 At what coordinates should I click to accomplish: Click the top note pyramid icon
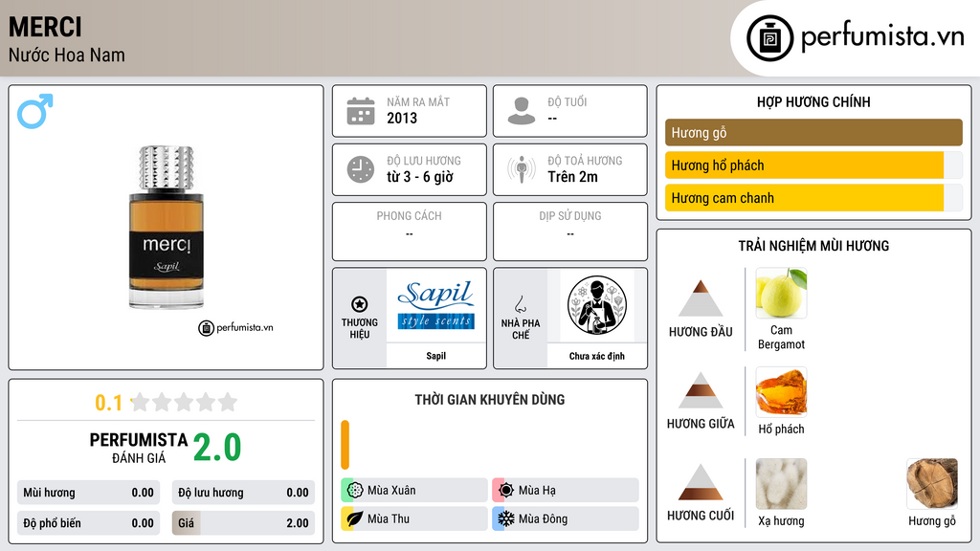[x=701, y=298]
